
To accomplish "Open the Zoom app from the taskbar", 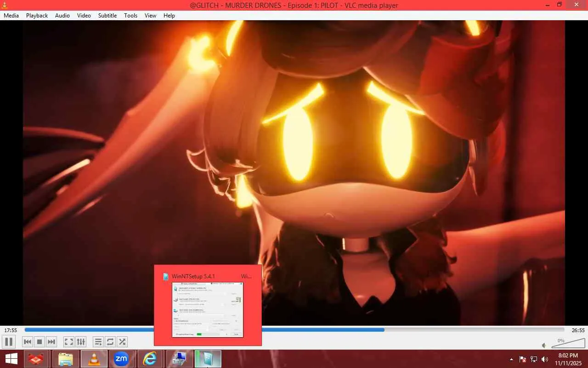I will (x=121, y=359).
